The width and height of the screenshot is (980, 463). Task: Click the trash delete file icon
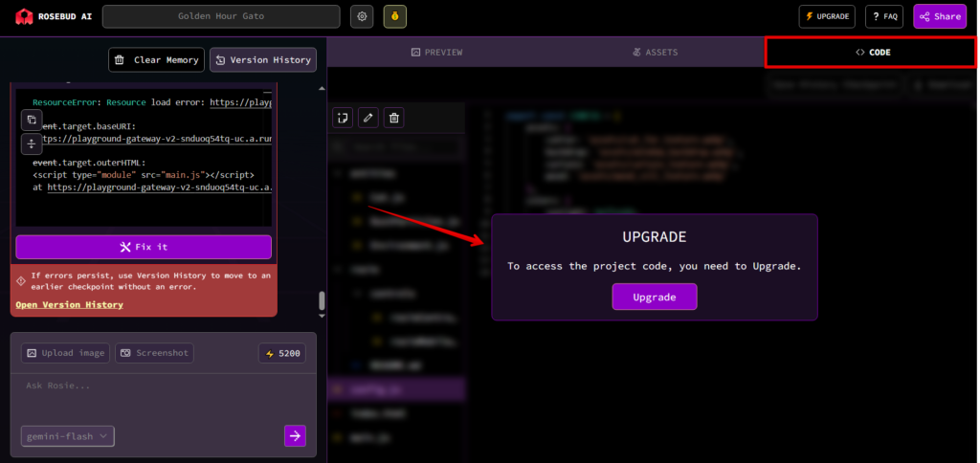(x=393, y=118)
